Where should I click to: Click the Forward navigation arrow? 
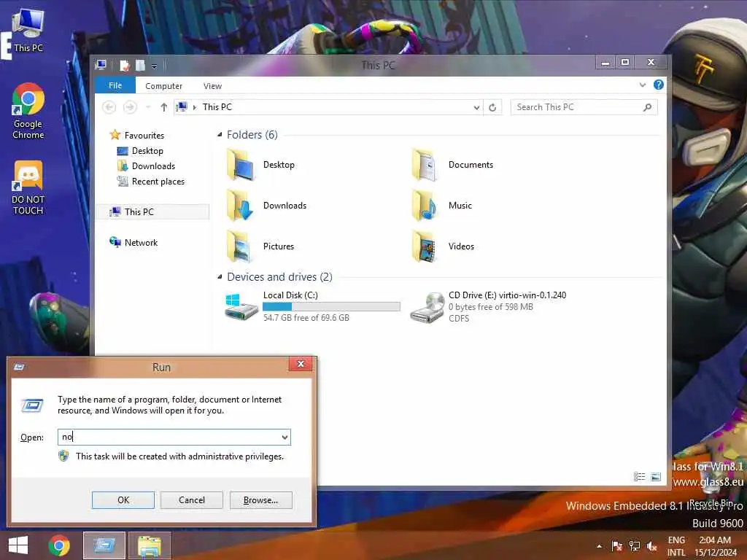pyautogui.click(x=130, y=107)
